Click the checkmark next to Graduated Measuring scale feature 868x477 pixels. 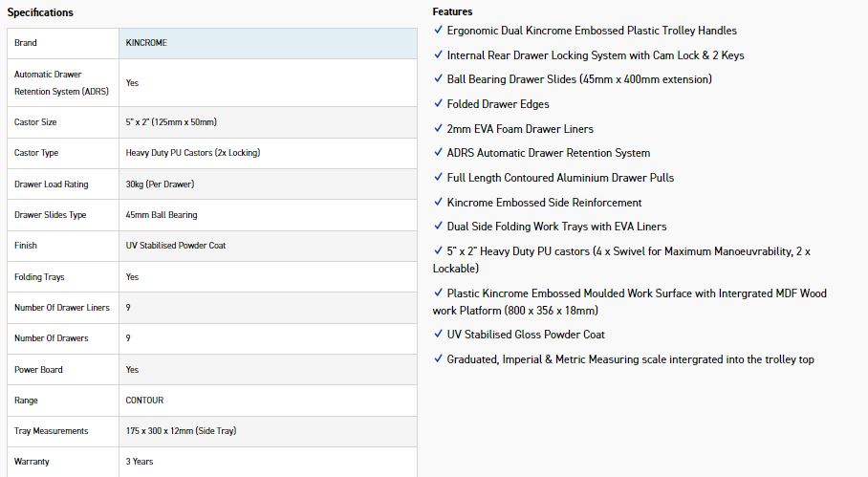(438, 359)
